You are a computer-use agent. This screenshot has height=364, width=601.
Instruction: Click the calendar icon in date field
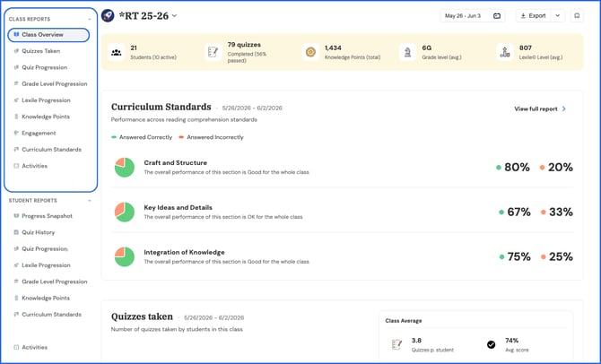[x=497, y=16]
